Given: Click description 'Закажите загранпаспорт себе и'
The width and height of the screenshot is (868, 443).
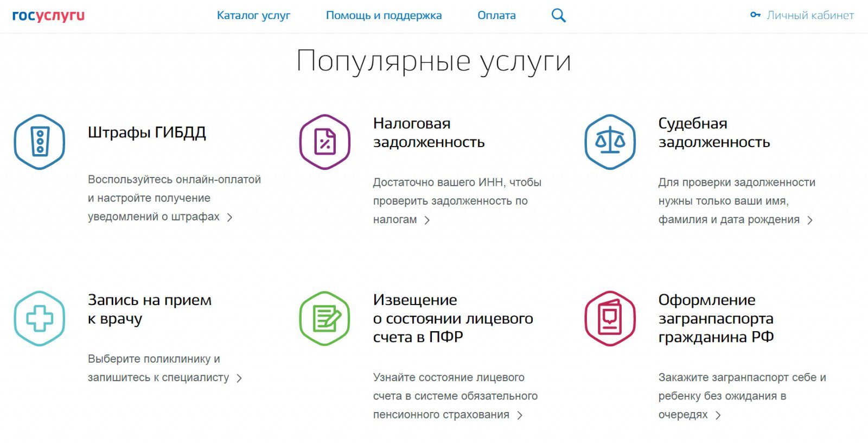Looking at the screenshot, I should [742, 377].
